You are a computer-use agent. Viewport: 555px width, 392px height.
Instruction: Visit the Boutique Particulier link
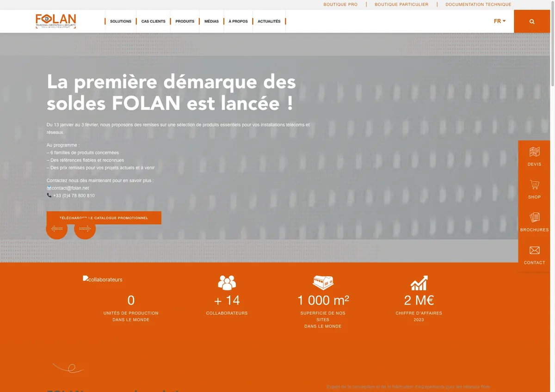point(401,5)
